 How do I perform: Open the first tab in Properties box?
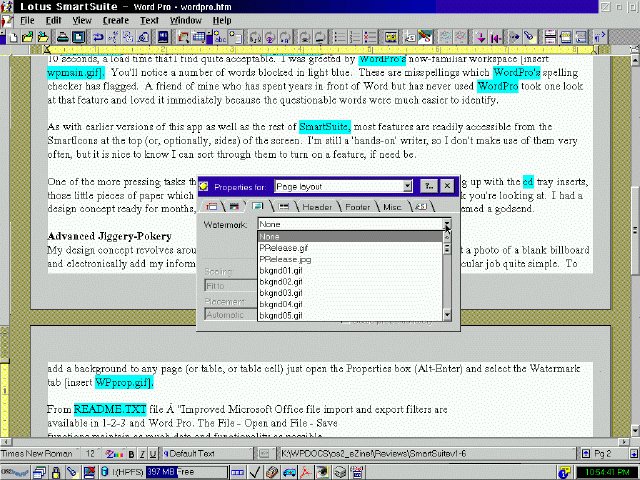(x=211, y=207)
